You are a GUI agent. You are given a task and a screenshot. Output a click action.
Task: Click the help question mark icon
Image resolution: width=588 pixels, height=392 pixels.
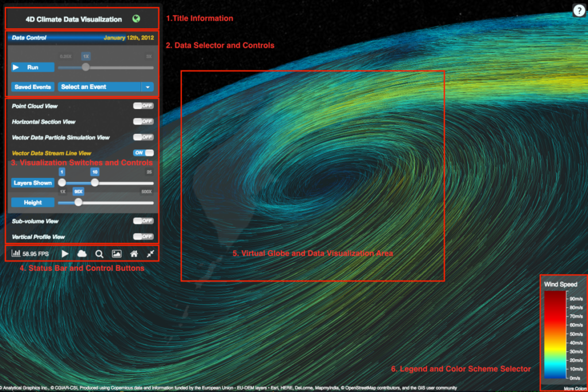(578, 10)
